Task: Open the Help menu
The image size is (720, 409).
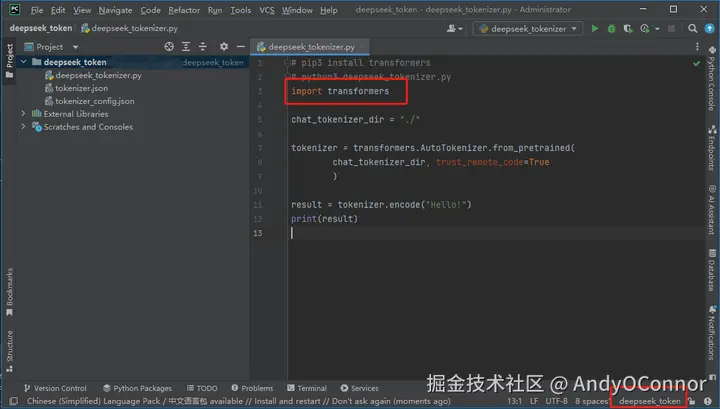Action: pos(328,10)
